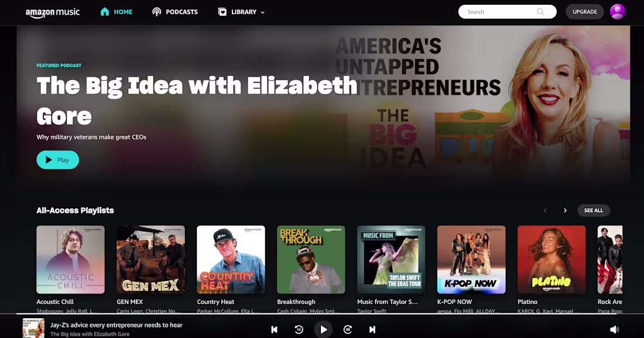Screen dimensions: 644x338
Task: Advance the playlists carousel with the right arrow
Action: [x=565, y=210]
